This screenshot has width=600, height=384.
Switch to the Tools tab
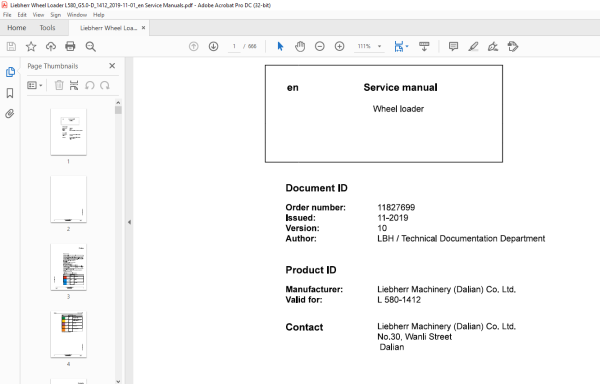47,28
